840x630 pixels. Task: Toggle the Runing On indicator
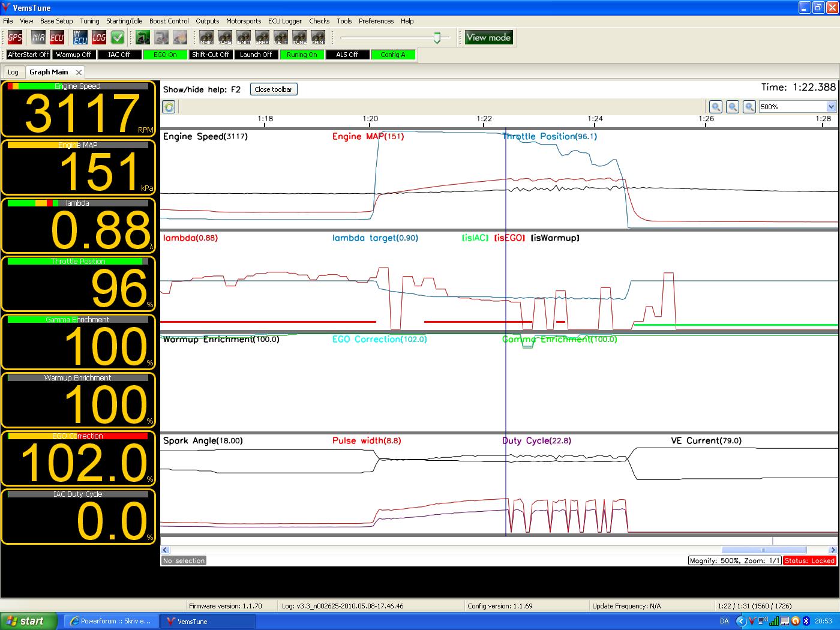click(x=302, y=55)
